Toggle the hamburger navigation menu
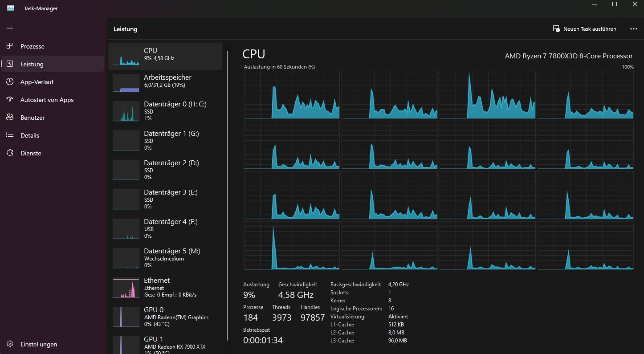 click(x=10, y=28)
